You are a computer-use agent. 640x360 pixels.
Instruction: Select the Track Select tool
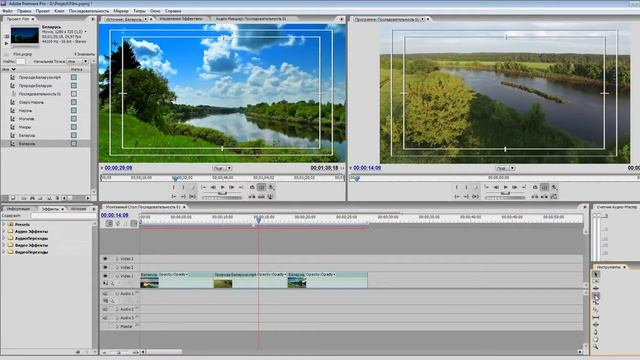tap(596, 282)
